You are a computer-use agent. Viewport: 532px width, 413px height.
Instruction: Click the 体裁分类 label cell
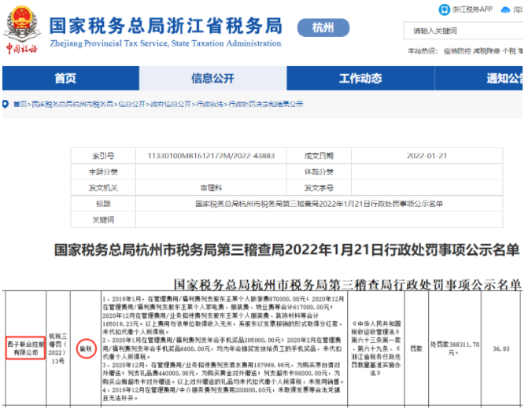(x=319, y=172)
